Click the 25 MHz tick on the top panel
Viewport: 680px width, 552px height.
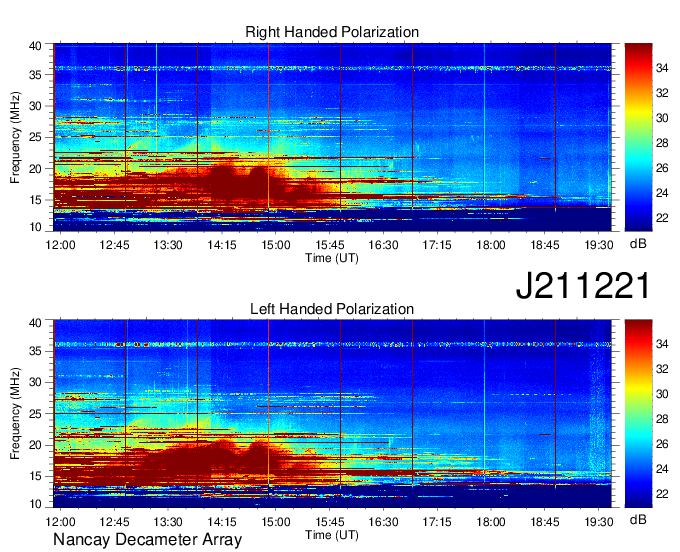[x=35, y=137]
